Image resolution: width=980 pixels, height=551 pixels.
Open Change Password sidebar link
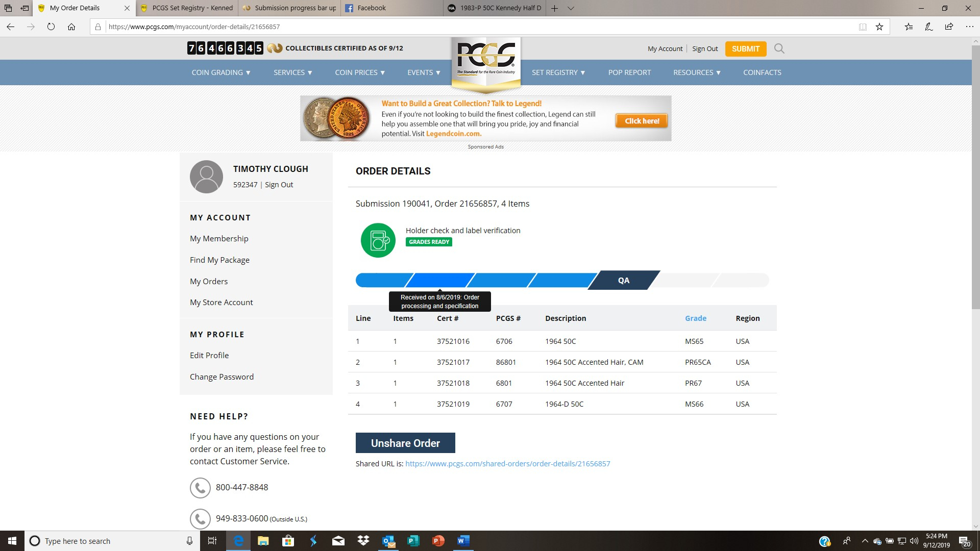(x=222, y=377)
